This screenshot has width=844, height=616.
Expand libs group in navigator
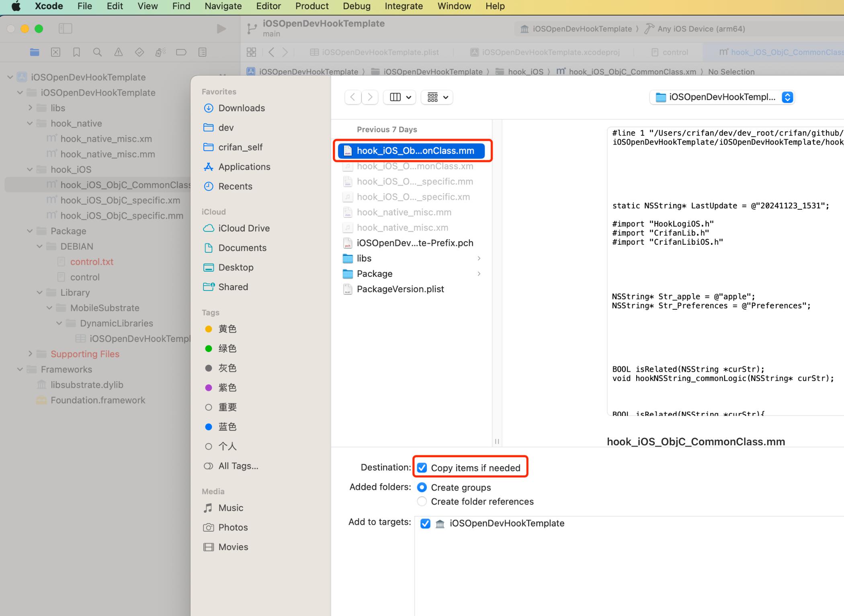click(30, 108)
